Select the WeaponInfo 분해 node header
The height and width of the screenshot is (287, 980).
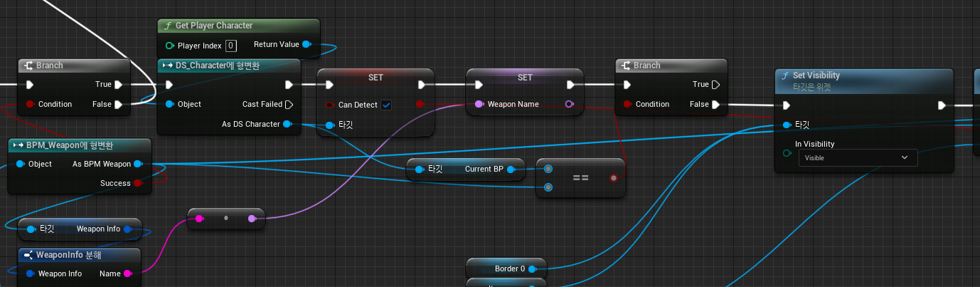80,255
